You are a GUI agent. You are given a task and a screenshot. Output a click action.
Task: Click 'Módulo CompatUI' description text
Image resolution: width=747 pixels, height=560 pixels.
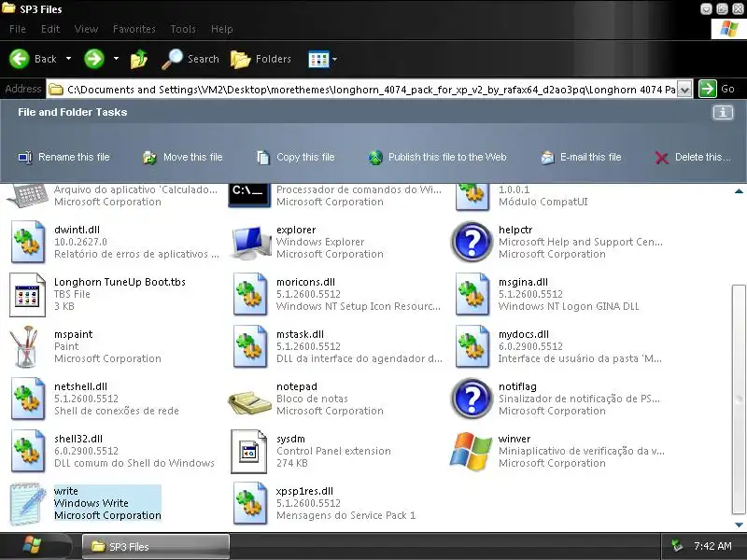[x=543, y=202]
